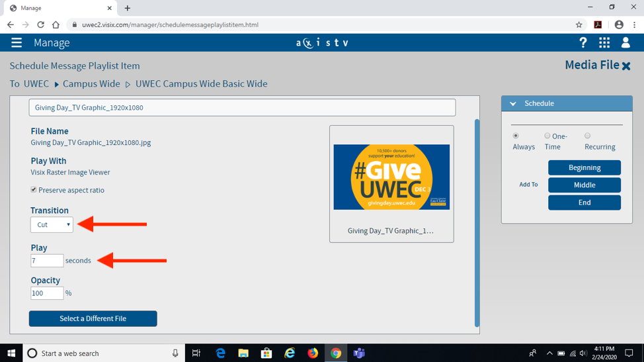Expand the Campus Wide breadcrumb triangle

coord(57,84)
